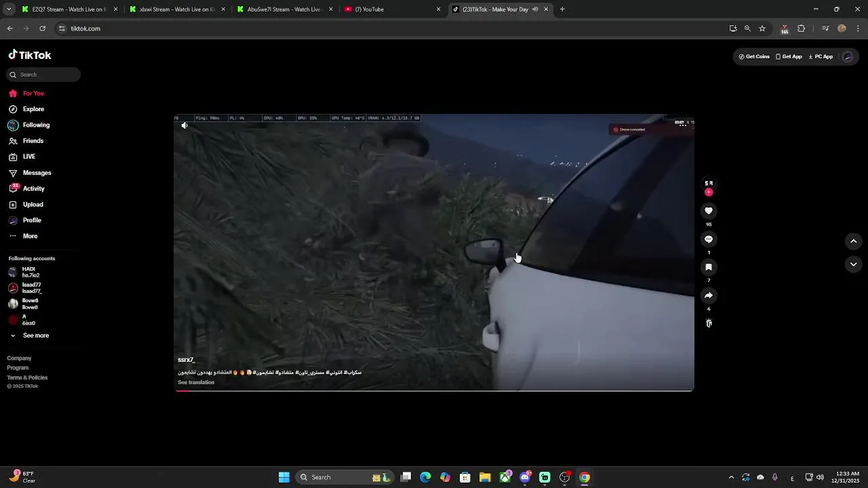Share the video with the arrow icon
The image size is (868, 488).
click(709, 296)
